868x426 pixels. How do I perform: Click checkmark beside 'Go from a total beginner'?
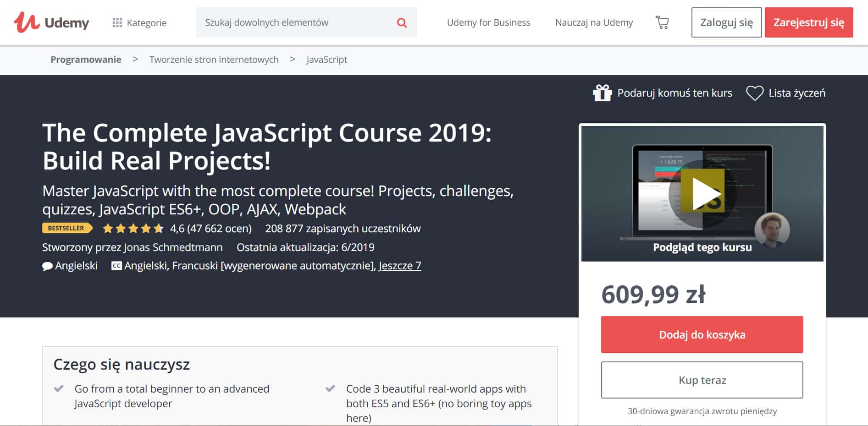[x=59, y=389]
